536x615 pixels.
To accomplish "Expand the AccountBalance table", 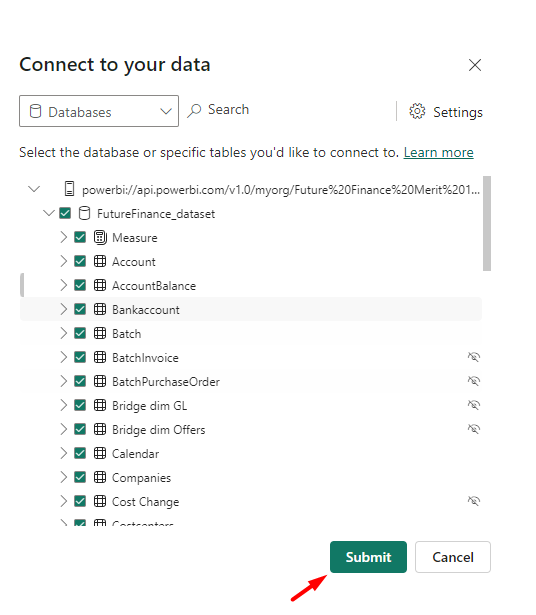I will (x=64, y=285).
